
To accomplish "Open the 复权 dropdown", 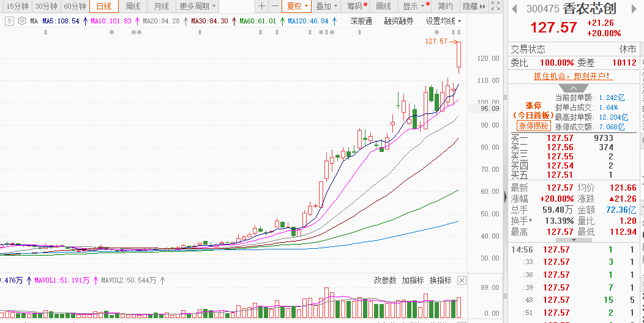I will 296,6.
